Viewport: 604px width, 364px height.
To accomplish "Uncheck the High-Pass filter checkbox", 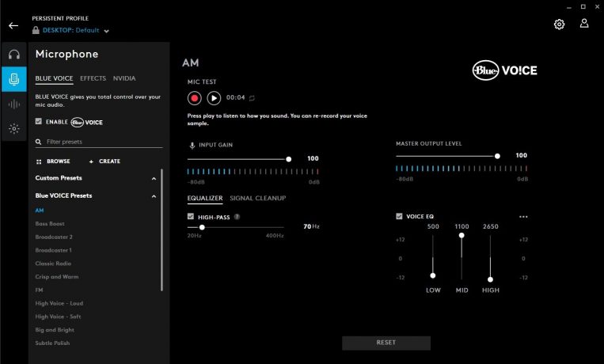I will pyautogui.click(x=191, y=217).
